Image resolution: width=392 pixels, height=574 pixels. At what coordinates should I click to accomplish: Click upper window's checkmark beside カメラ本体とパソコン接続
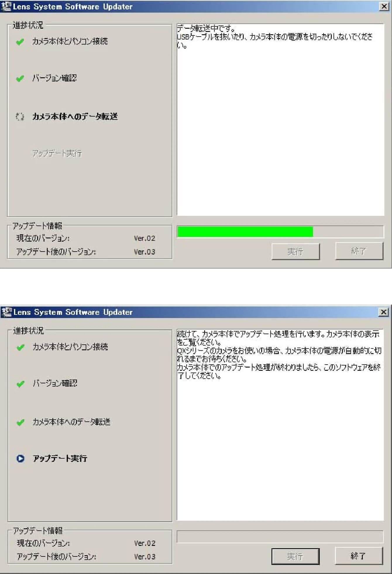(20, 42)
